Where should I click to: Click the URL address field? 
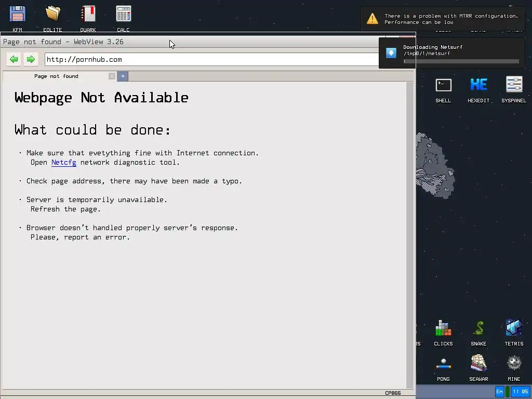[212, 60]
